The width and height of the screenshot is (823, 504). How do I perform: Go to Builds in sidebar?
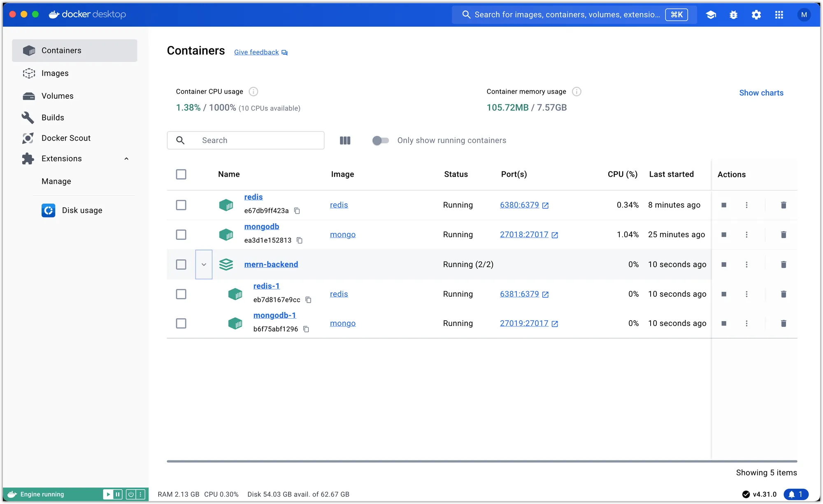click(x=74, y=118)
